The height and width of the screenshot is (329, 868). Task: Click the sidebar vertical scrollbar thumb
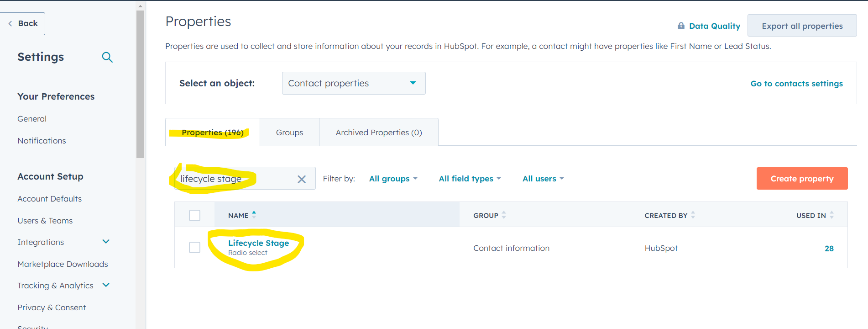click(140, 84)
